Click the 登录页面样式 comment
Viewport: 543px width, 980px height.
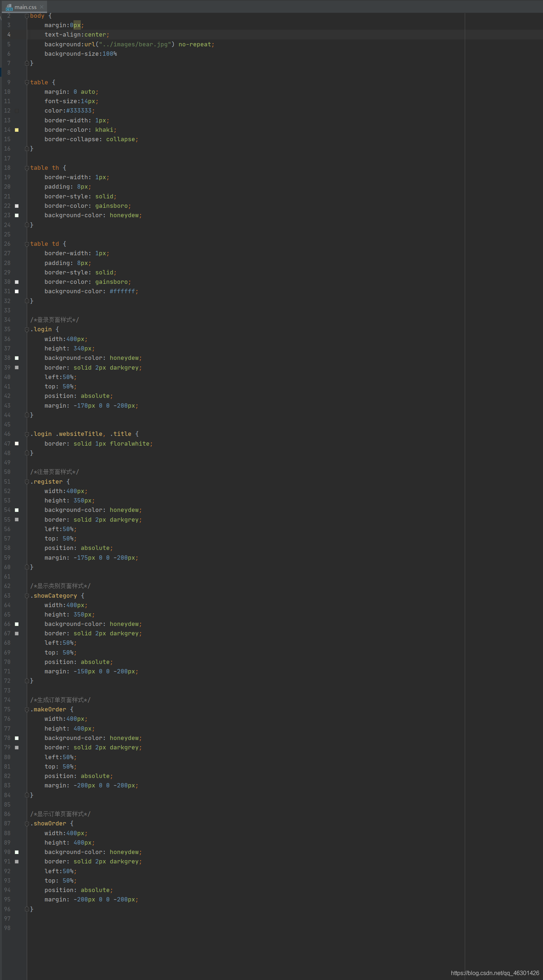tap(54, 320)
